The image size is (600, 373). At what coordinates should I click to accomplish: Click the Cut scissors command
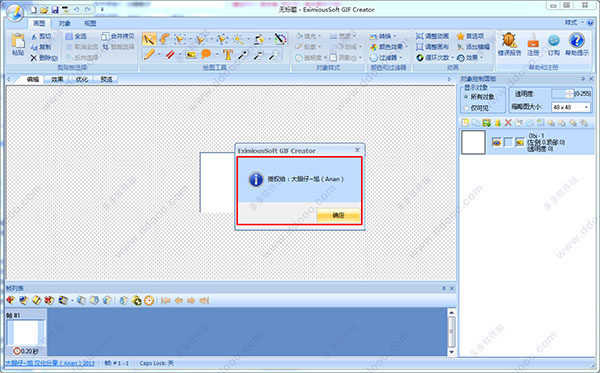[41, 36]
